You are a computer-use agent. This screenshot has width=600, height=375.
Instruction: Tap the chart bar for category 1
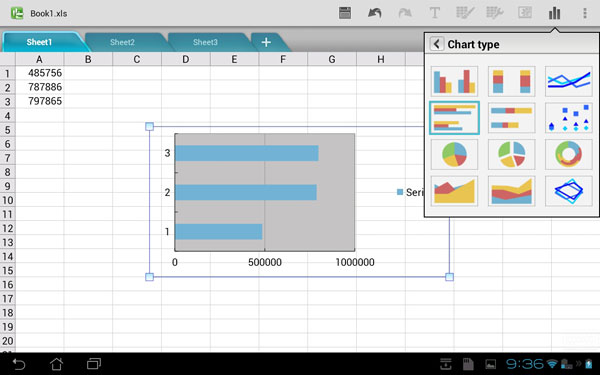click(219, 232)
